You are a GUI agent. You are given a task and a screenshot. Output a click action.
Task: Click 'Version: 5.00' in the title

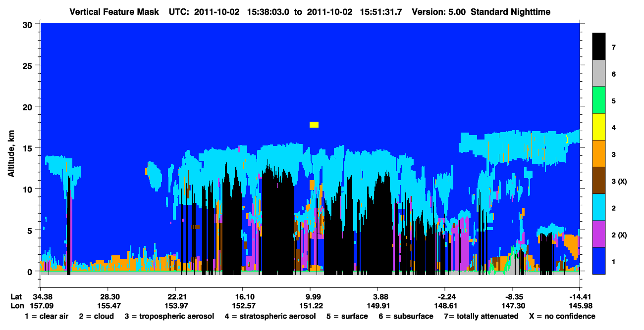coord(438,12)
